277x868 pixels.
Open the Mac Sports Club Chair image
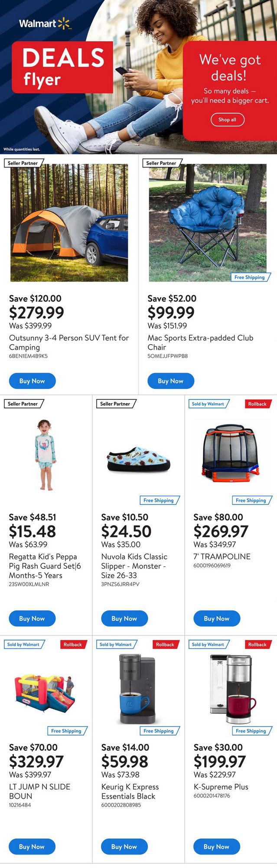coord(208,223)
